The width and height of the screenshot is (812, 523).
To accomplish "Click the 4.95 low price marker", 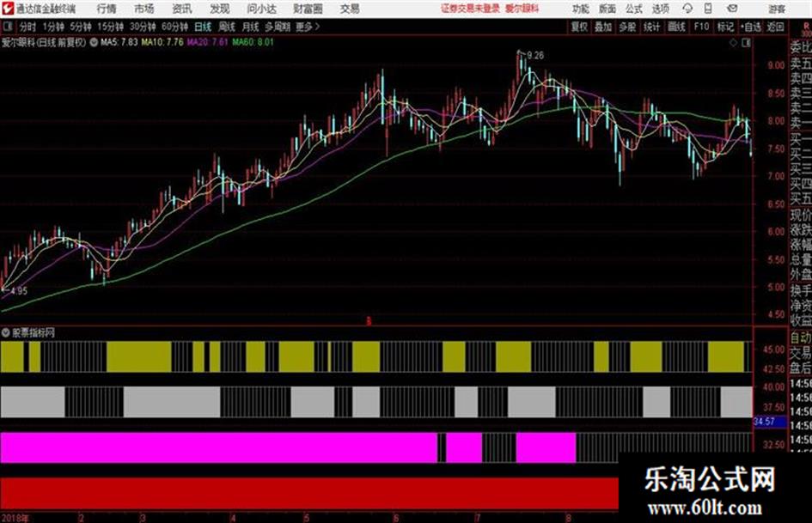I will 19,290.
